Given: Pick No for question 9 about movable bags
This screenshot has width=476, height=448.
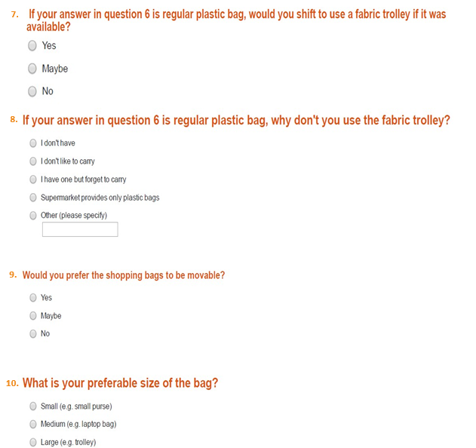Looking at the screenshot, I should pyautogui.click(x=32, y=334).
